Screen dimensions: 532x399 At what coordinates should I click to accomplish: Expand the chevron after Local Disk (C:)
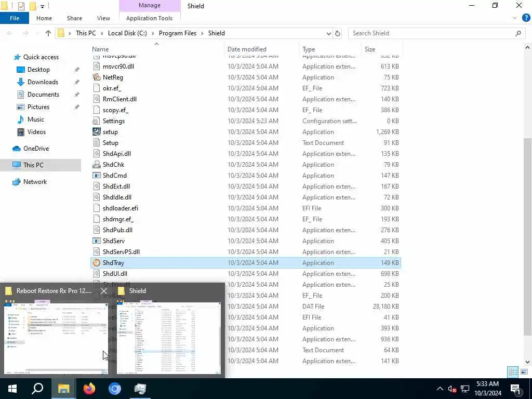[x=153, y=33]
